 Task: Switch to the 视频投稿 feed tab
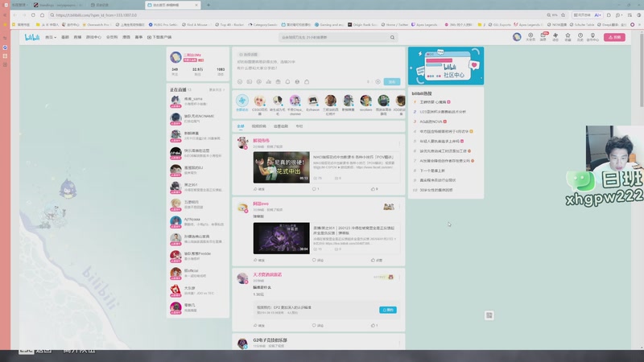click(x=258, y=126)
